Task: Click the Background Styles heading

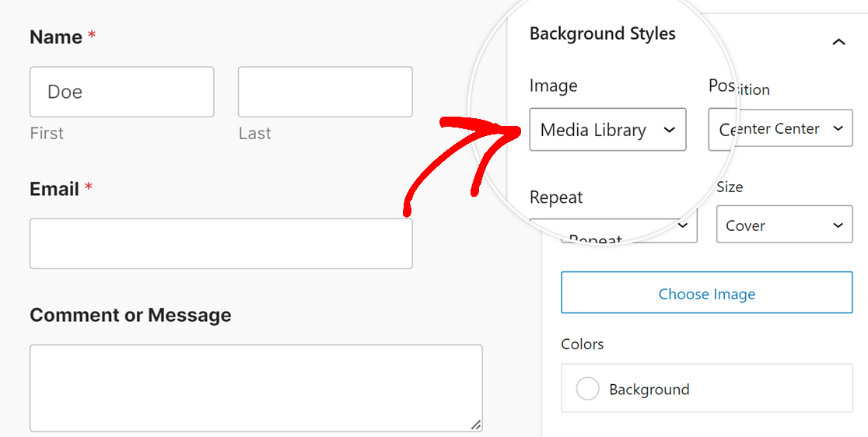Action: (x=602, y=33)
